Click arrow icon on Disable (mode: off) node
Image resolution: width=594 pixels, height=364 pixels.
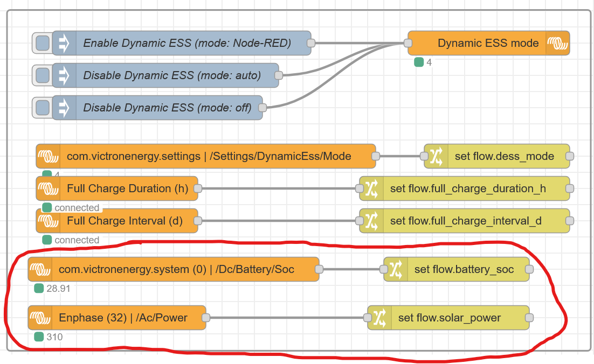[x=64, y=108]
